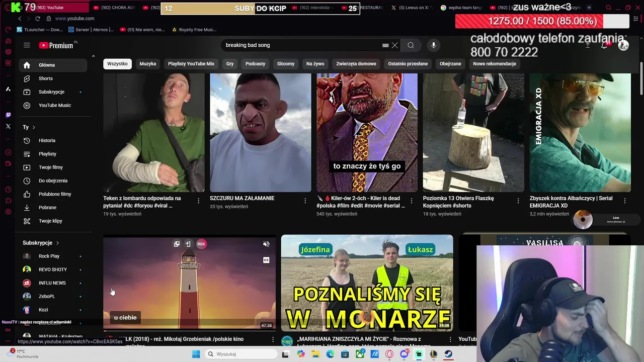Open Do obejrzenia watch later list
Screen dimensions: 644x362
click(53, 180)
